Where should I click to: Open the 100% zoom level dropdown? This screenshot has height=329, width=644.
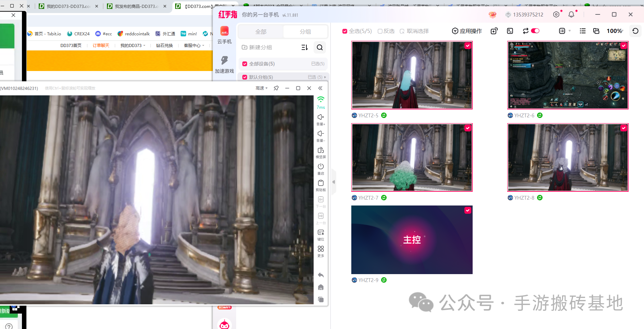click(615, 31)
